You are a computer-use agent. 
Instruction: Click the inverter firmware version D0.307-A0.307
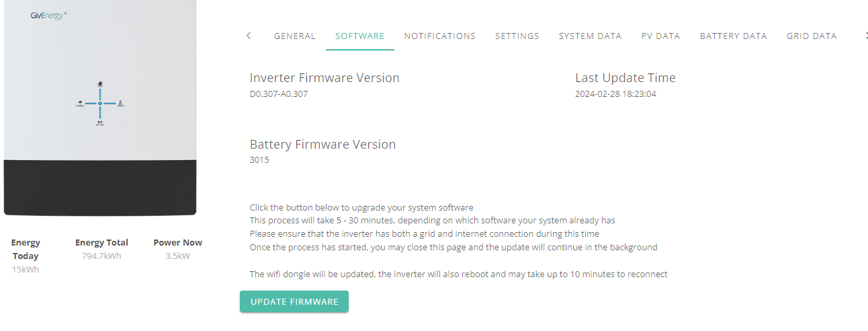pyautogui.click(x=279, y=94)
